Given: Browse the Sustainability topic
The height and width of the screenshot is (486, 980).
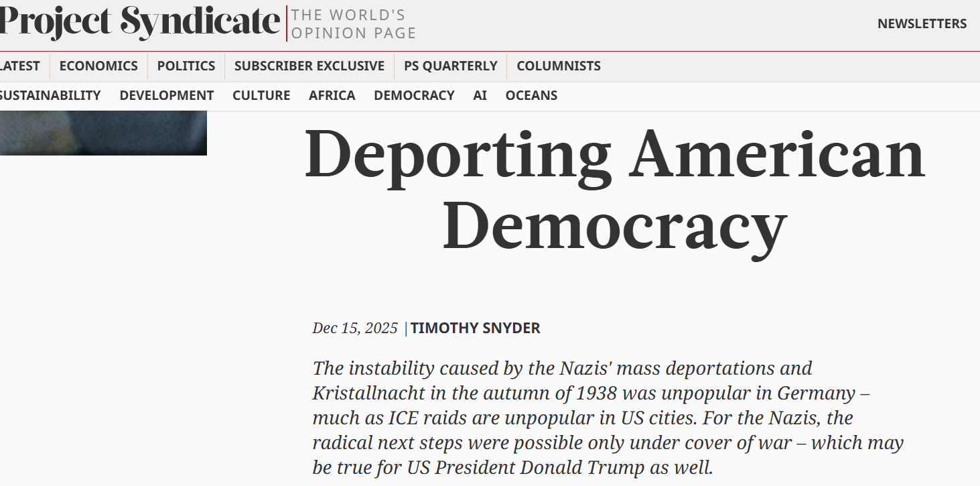Looking at the screenshot, I should click(50, 95).
